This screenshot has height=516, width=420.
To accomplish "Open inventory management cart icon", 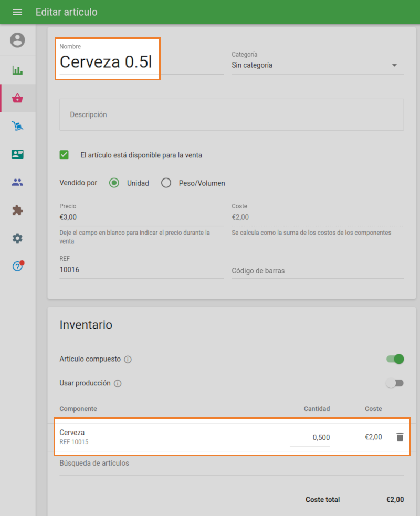I will point(17,126).
